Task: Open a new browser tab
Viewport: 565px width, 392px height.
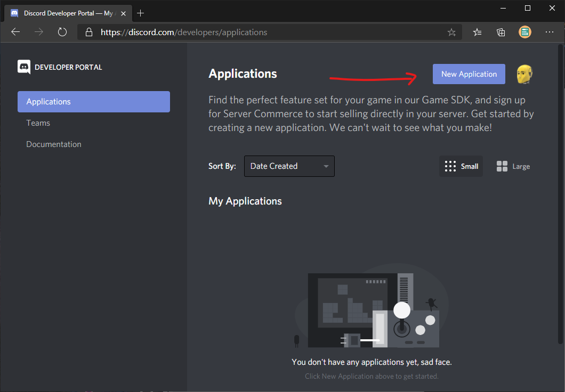Action: pos(141,13)
